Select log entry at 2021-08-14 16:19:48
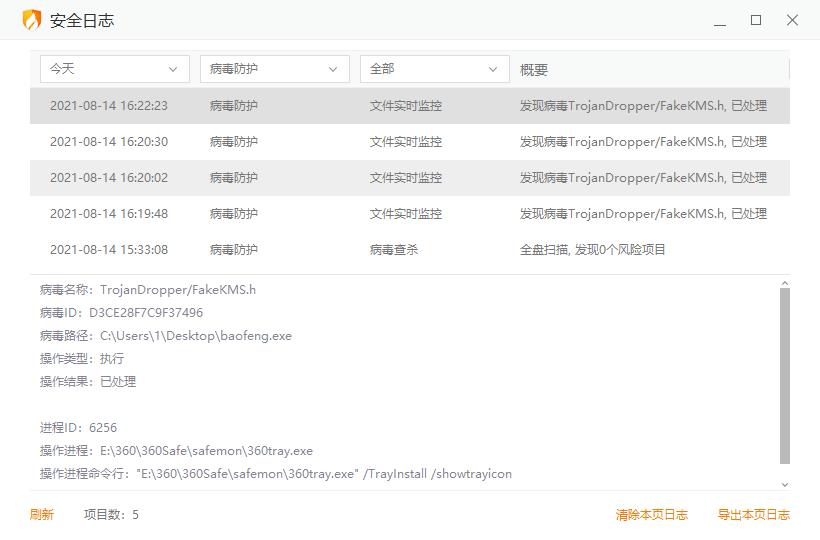 pyautogui.click(x=409, y=214)
